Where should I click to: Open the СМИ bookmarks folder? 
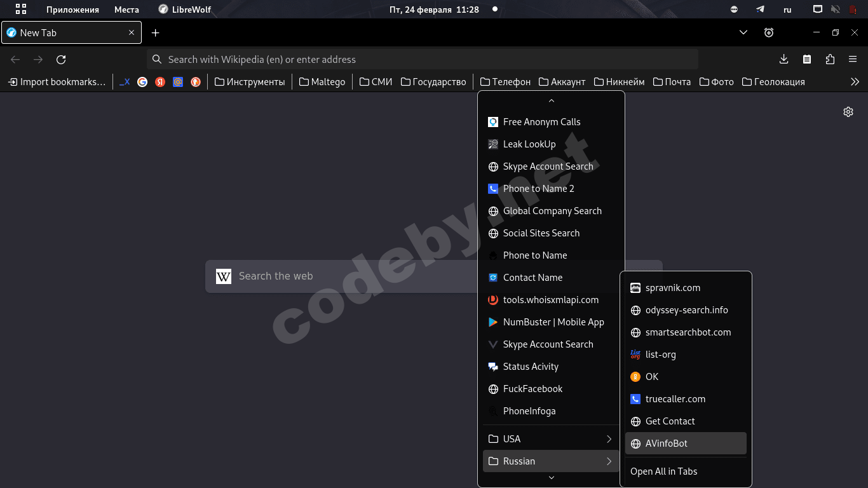click(376, 82)
